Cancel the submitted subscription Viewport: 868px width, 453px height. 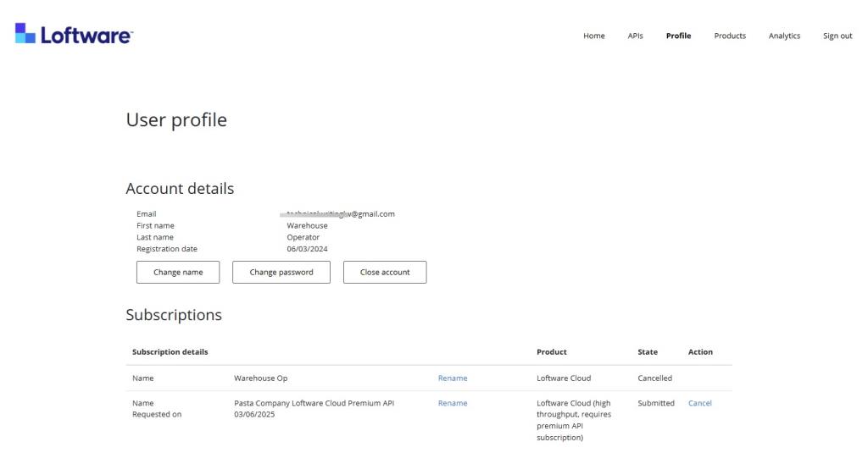tap(699, 403)
